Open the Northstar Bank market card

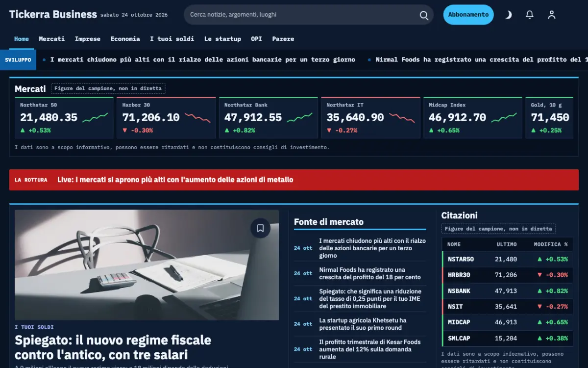[269, 118]
